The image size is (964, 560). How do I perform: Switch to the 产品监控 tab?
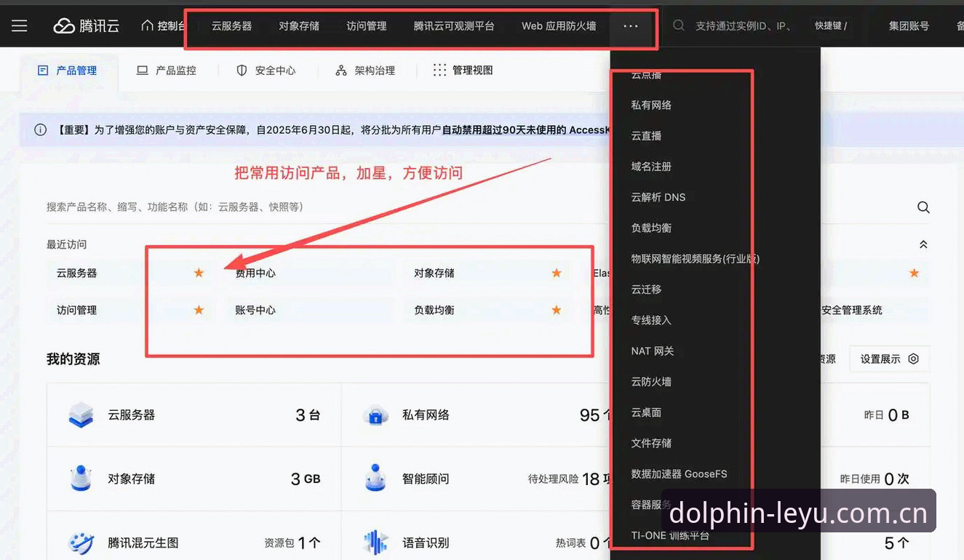[167, 71]
